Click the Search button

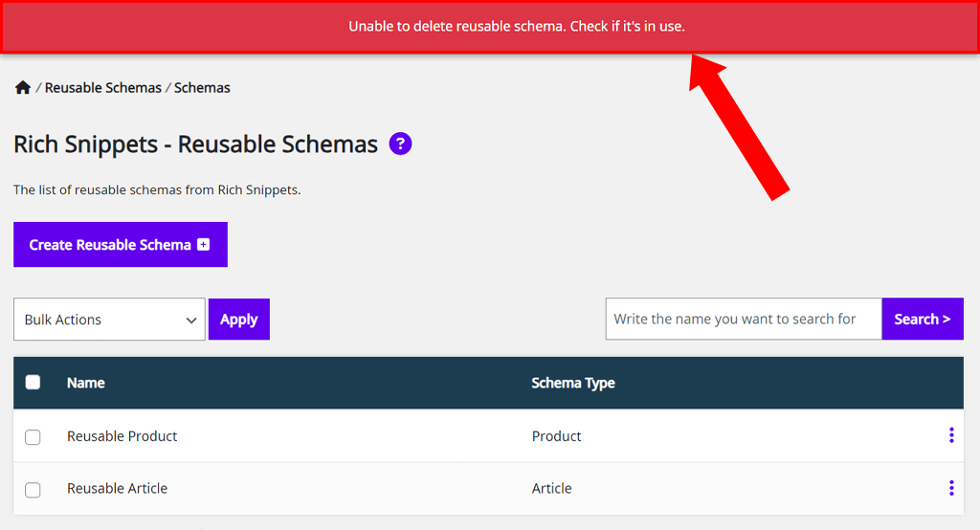[923, 319]
